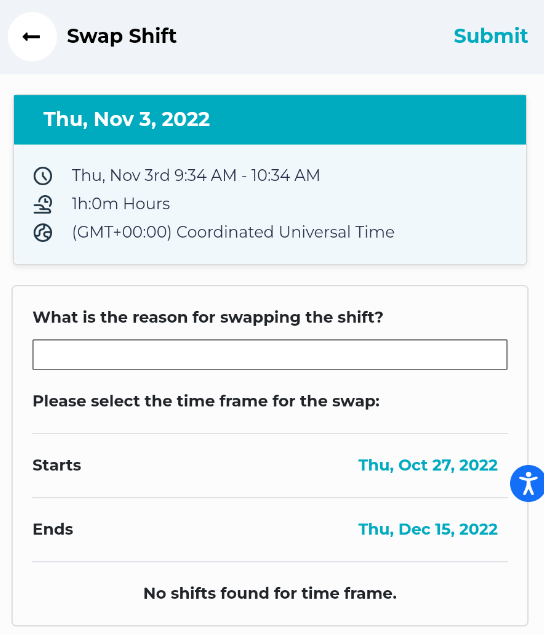The height and width of the screenshot is (634, 544).
Task: Click the Swap Shift page title
Action: pyautogui.click(x=121, y=36)
